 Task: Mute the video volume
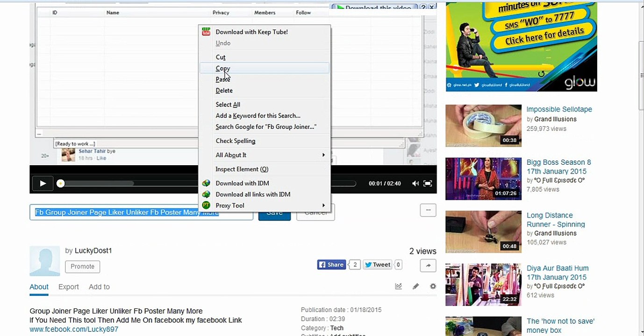(415, 183)
